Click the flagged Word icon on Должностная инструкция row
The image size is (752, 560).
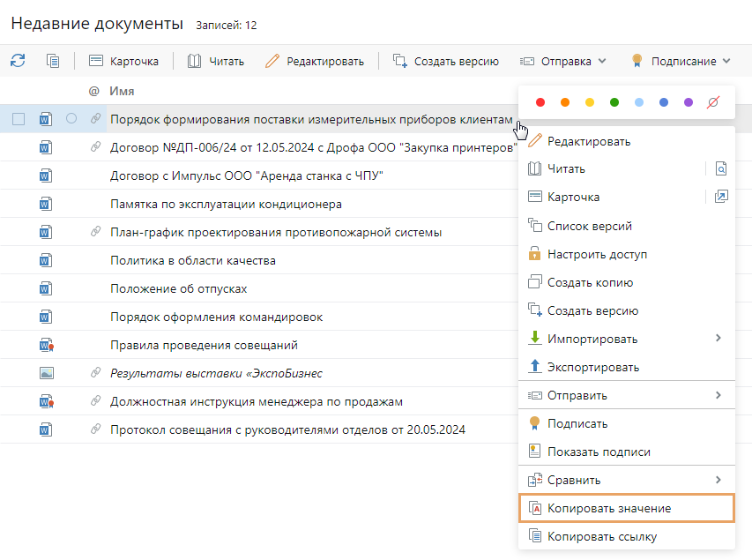coord(45,400)
